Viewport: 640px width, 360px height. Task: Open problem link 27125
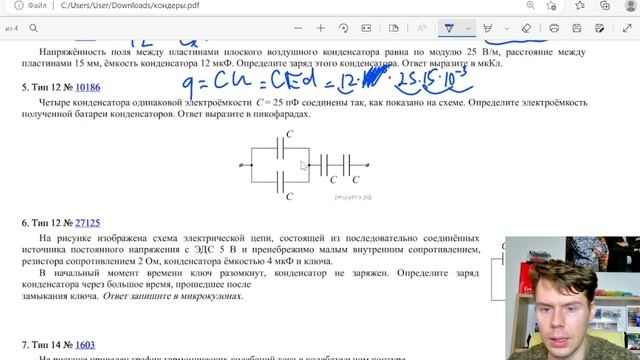[88, 223]
